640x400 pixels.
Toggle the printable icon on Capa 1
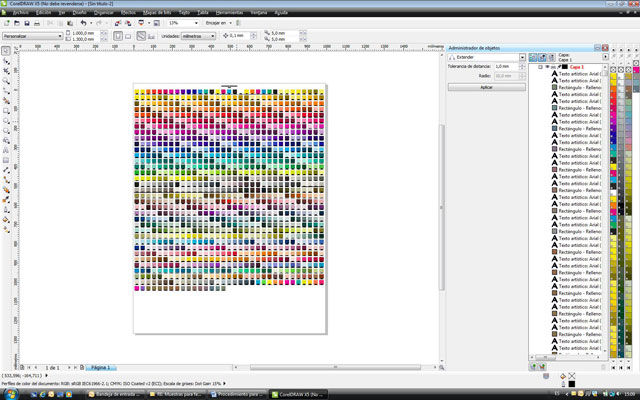553,67
